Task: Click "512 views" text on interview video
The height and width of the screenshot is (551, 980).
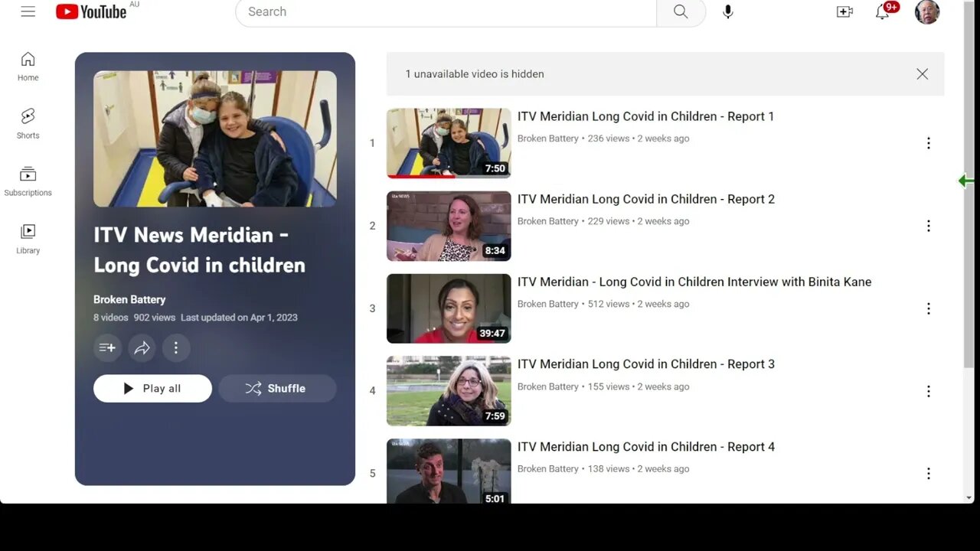Action: (608, 304)
